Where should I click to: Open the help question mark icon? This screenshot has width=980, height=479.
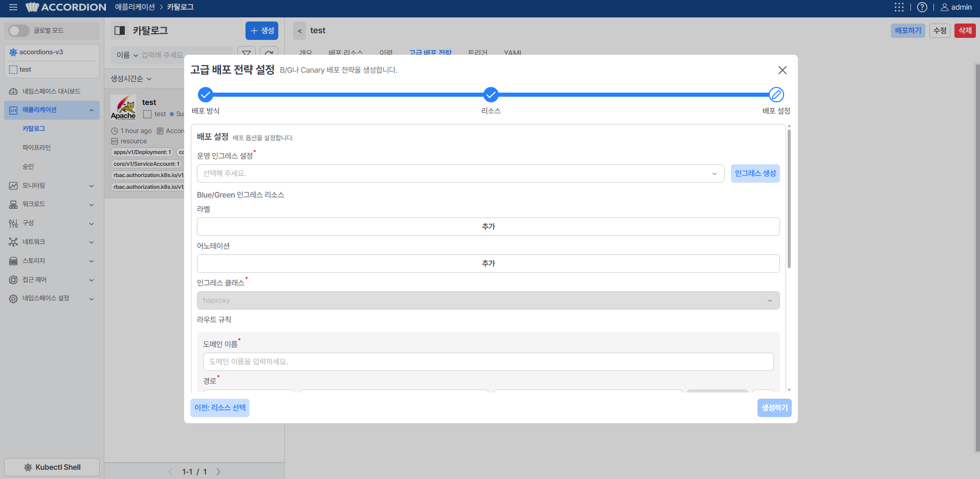(922, 7)
